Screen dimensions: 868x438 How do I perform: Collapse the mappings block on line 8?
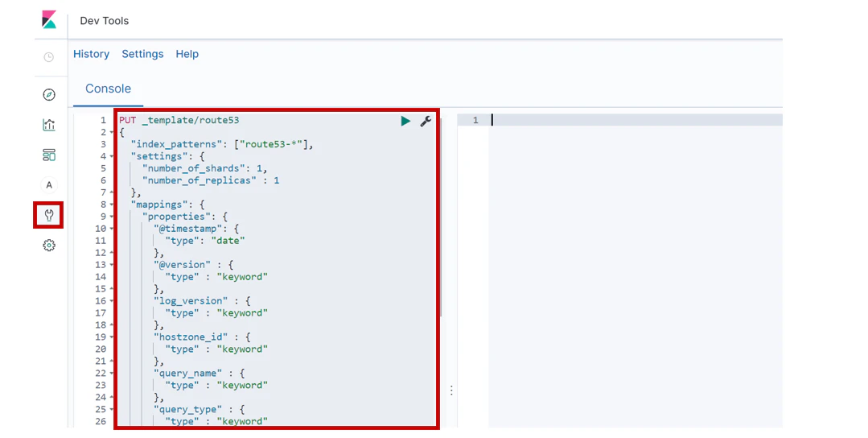tap(111, 205)
